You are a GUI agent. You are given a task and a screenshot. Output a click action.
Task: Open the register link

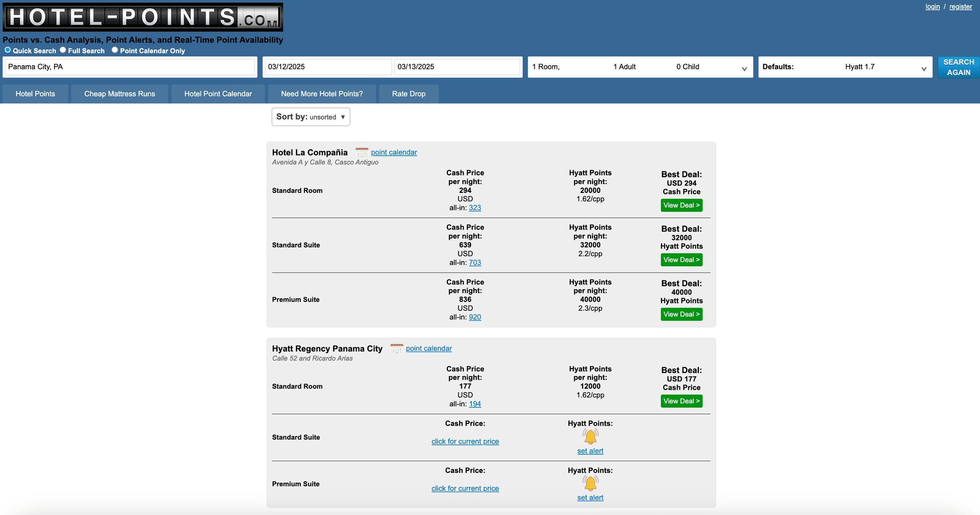click(x=960, y=7)
